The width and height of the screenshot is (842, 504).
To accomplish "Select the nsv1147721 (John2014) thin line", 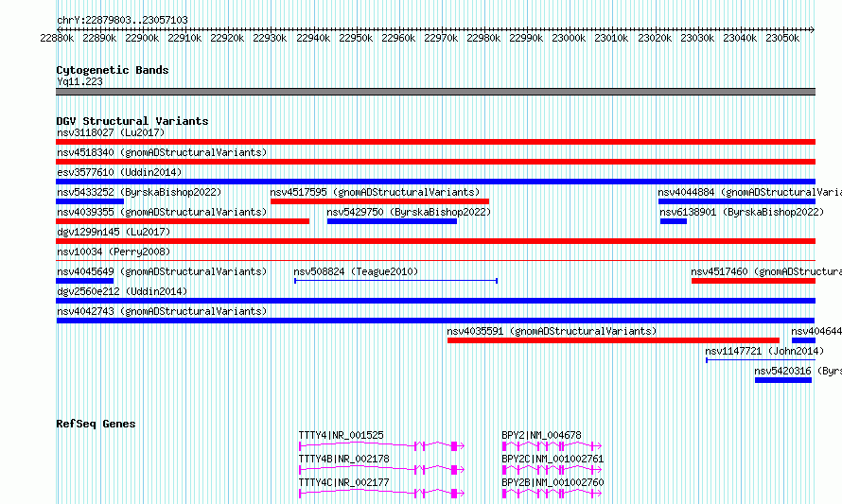I will [761, 360].
